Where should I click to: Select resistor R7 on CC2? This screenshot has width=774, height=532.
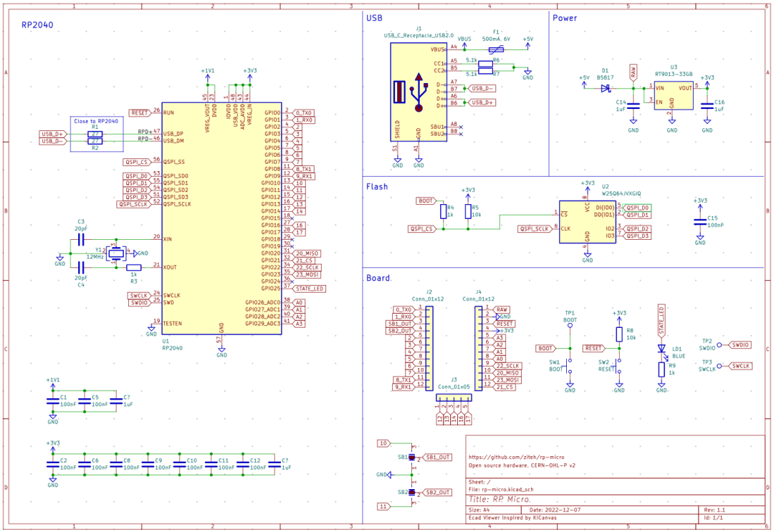[x=486, y=70]
